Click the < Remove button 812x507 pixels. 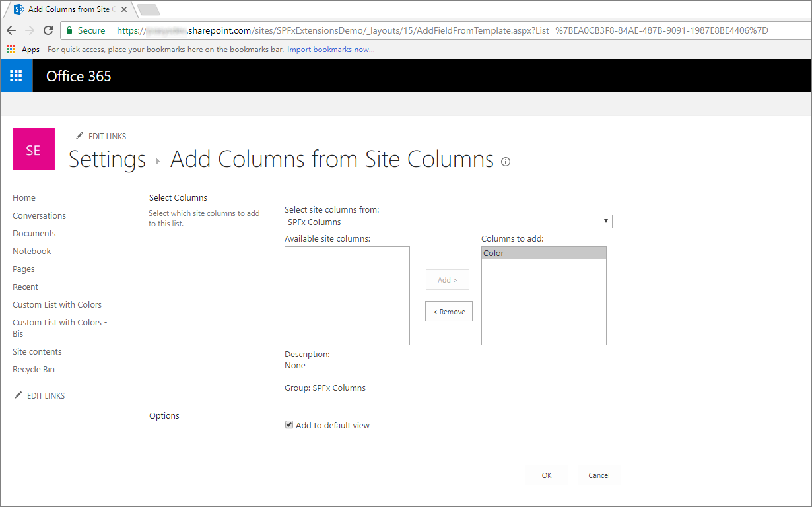pyautogui.click(x=449, y=312)
